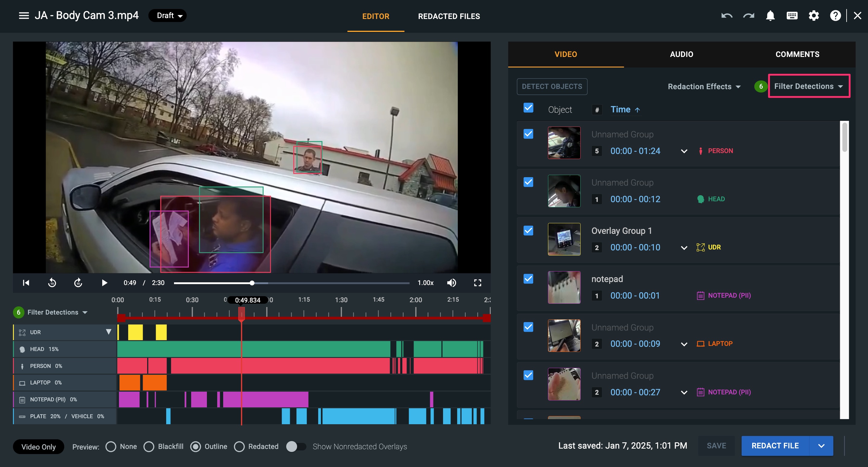Expand the LAPTOP group chevron

tap(684, 344)
